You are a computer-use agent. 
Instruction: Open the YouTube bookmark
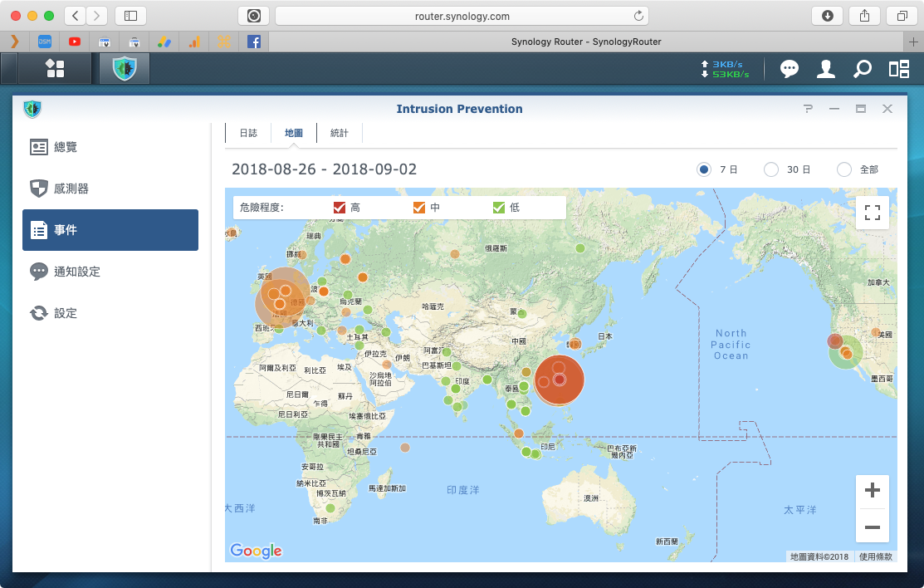pyautogui.click(x=75, y=42)
